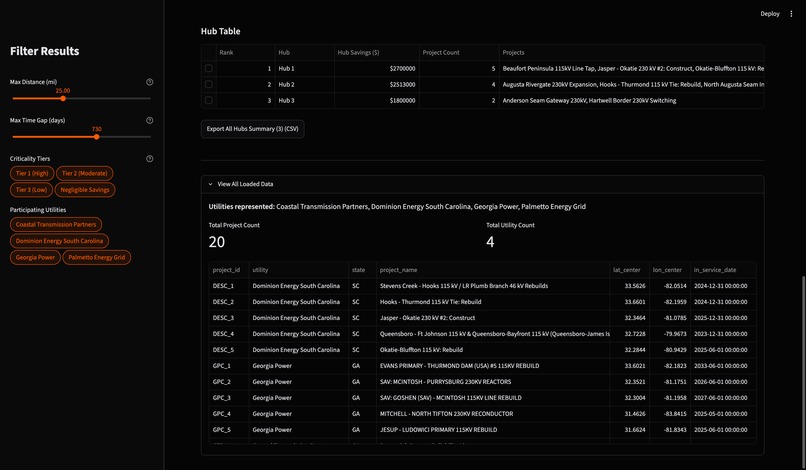Select 'Hooks - Thurmond 115 kV Tie: Rebuild' cell
The height and width of the screenshot is (470, 806).
(x=493, y=302)
